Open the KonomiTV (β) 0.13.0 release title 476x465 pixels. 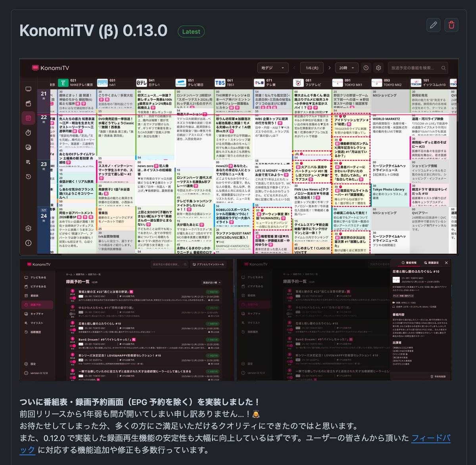[x=94, y=31]
